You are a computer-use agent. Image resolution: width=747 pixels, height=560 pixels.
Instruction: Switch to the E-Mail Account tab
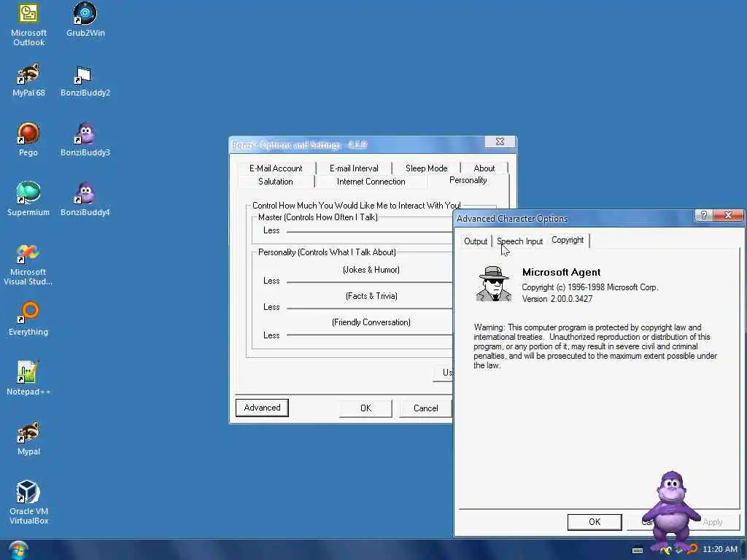[276, 168]
